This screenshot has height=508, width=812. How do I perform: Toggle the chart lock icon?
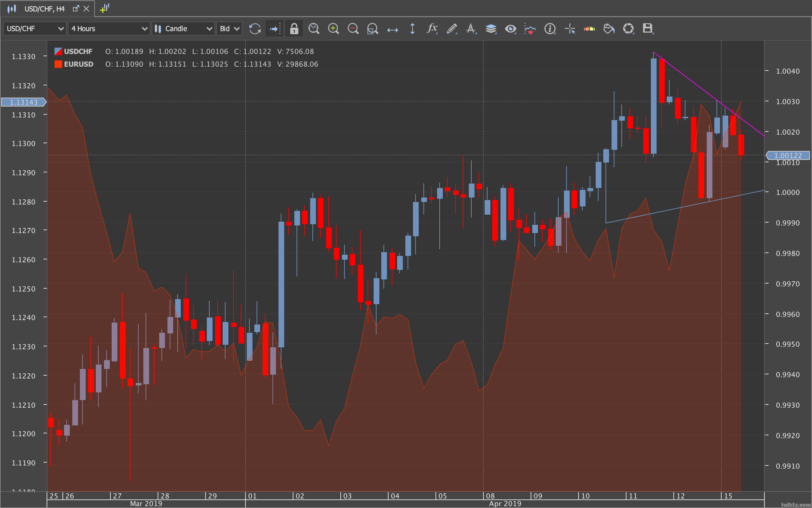[294, 29]
